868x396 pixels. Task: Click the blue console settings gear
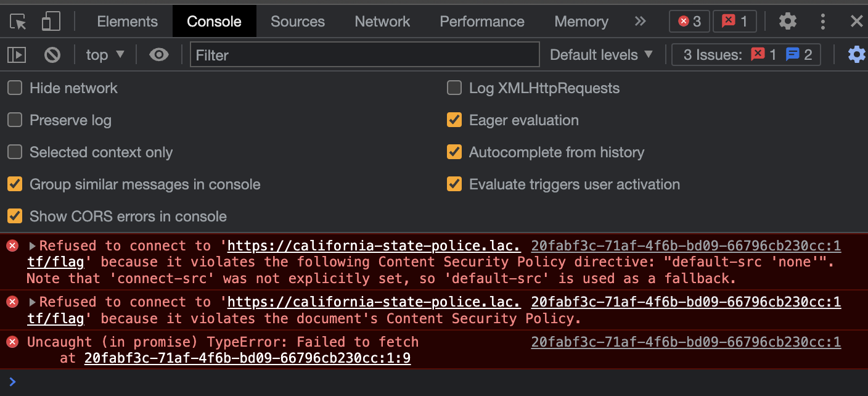click(x=856, y=55)
